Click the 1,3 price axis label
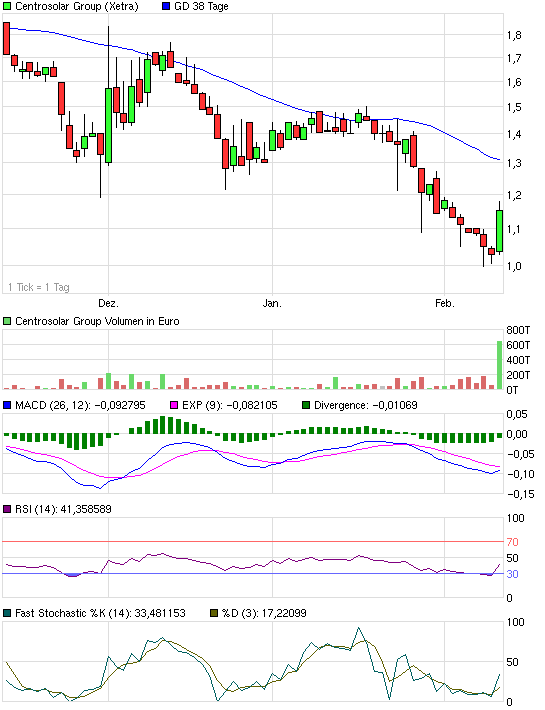 (x=514, y=163)
